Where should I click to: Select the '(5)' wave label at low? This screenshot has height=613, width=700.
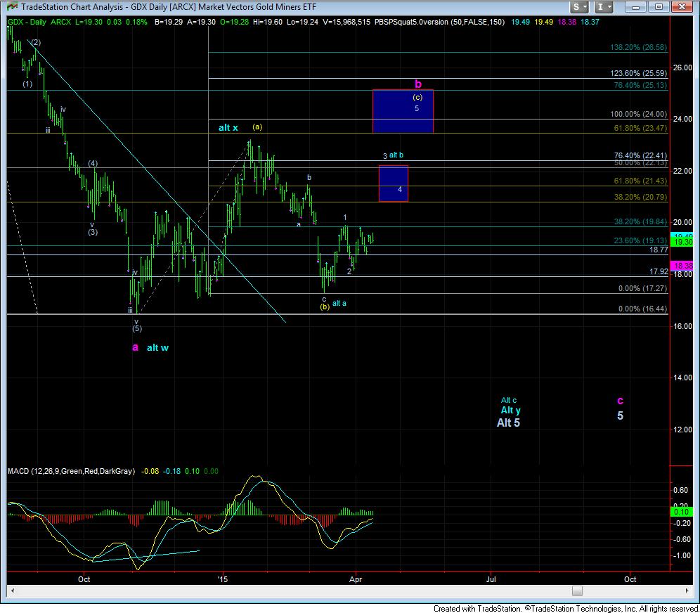click(x=136, y=328)
